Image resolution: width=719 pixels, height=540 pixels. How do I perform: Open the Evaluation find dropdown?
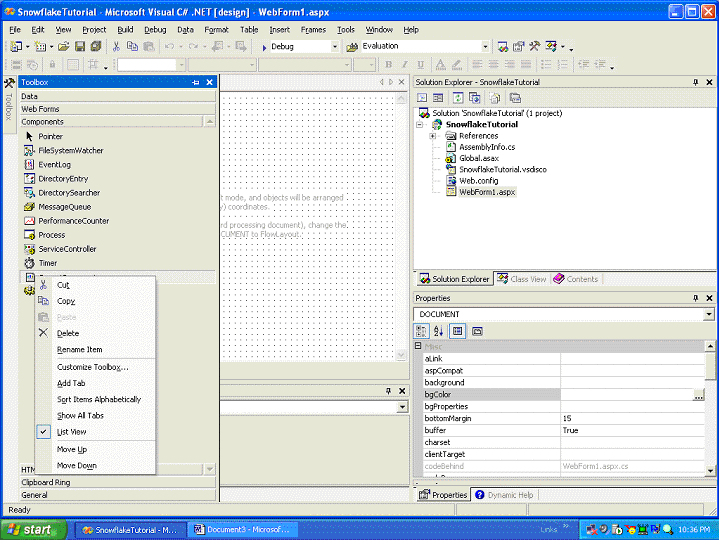click(485, 46)
